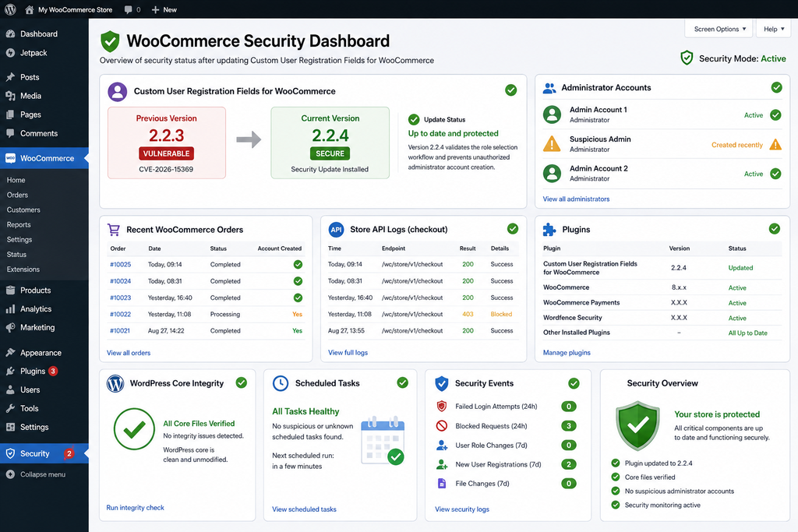The height and width of the screenshot is (532, 798).
Task: Click 'Wordfence Security' plugin row
Action: [x=662, y=318]
